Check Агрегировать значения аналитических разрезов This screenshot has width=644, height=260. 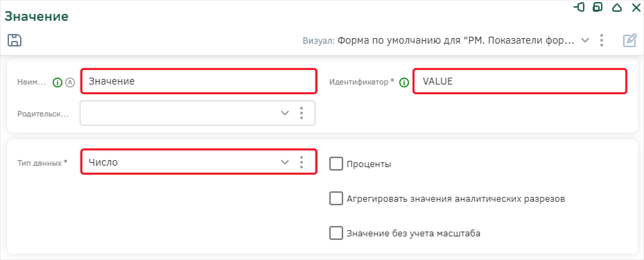coord(336,199)
